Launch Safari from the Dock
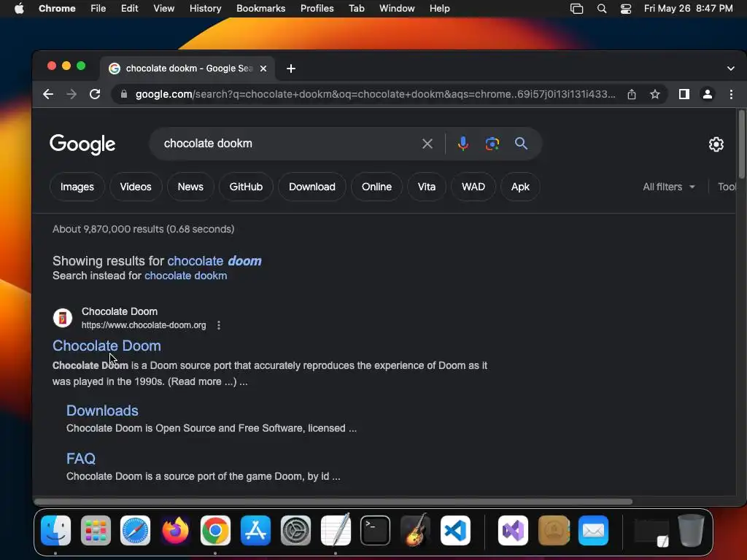This screenshot has width=747, height=560. [135, 531]
